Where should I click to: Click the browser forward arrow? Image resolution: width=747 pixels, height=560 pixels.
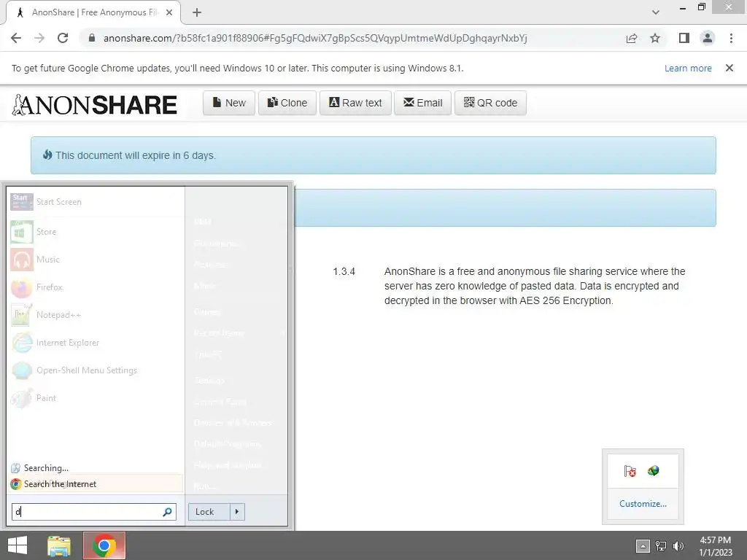39,38
